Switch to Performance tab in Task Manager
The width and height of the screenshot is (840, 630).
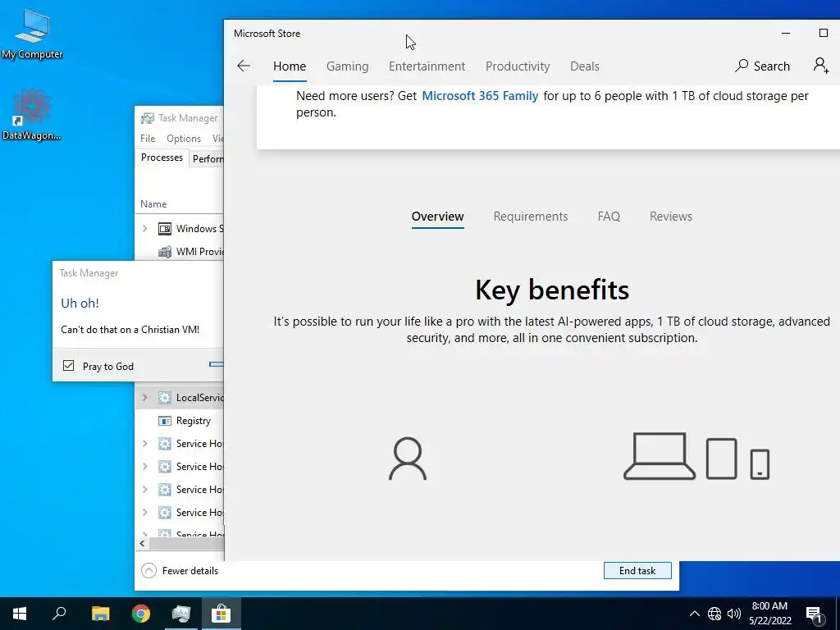coord(207,158)
